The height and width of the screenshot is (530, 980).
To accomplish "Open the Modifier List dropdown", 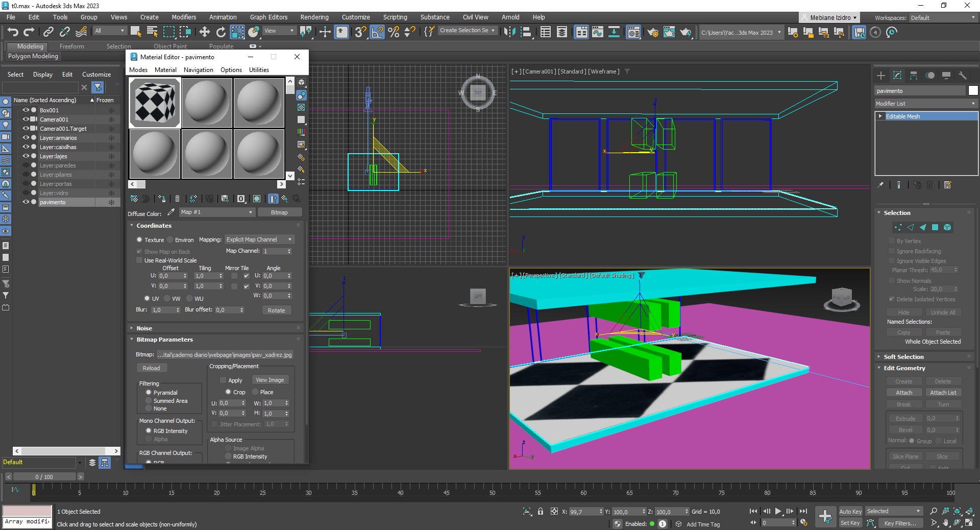I will pyautogui.click(x=925, y=104).
